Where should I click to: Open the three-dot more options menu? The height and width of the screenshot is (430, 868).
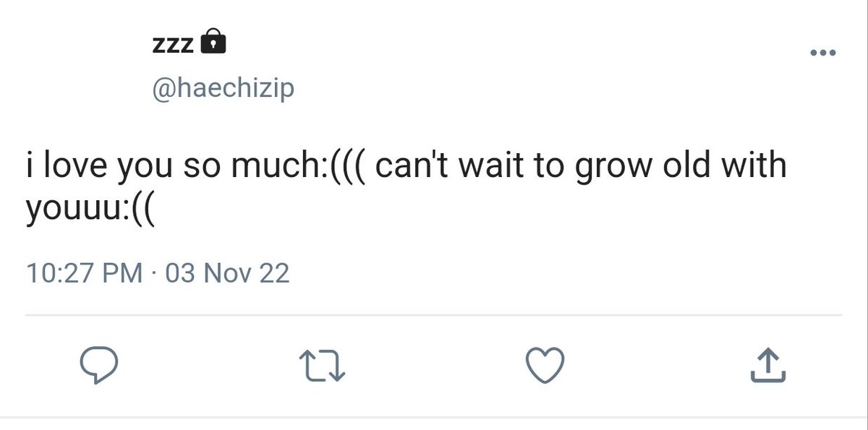pyautogui.click(x=822, y=53)
